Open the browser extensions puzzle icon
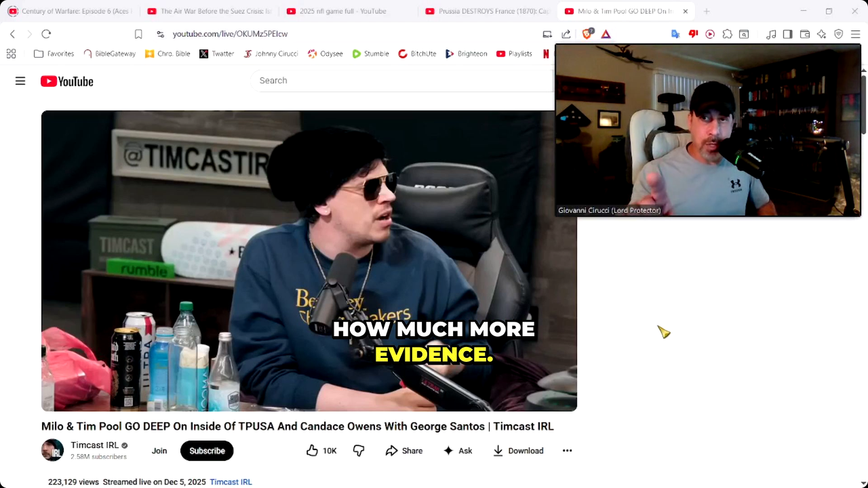 tap(727, 34)
